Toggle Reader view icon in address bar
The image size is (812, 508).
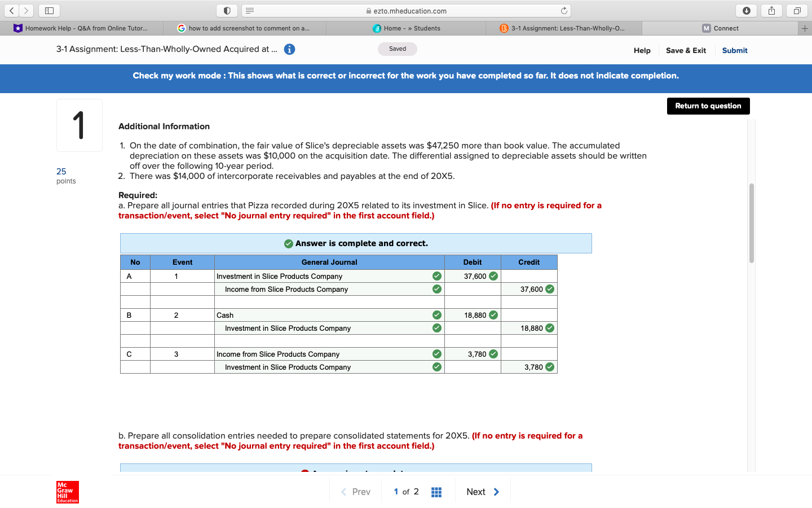tap(250, 11)
